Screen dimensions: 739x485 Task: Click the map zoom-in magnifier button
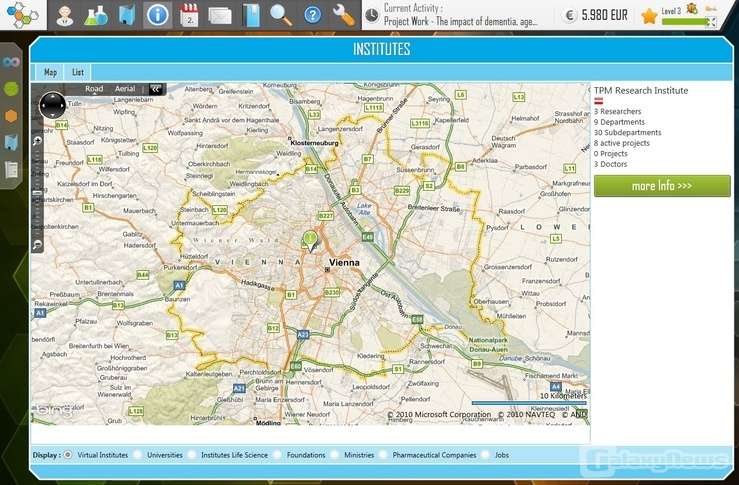(x=37, y=142)
